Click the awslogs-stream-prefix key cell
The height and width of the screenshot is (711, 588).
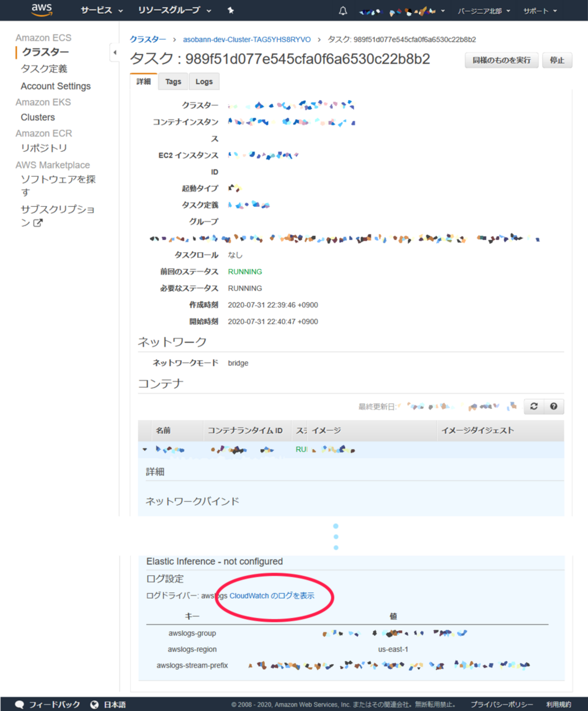coord(192,665)
